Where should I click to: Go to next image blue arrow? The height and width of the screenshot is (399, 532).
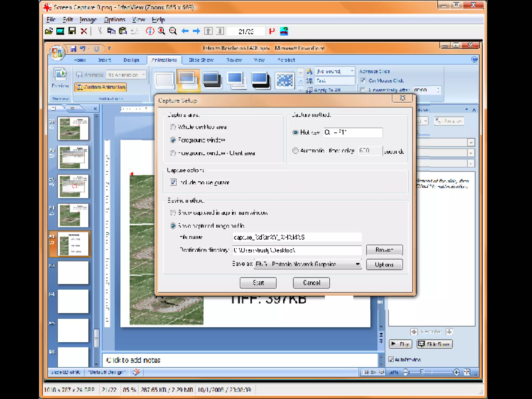[196, 31]
